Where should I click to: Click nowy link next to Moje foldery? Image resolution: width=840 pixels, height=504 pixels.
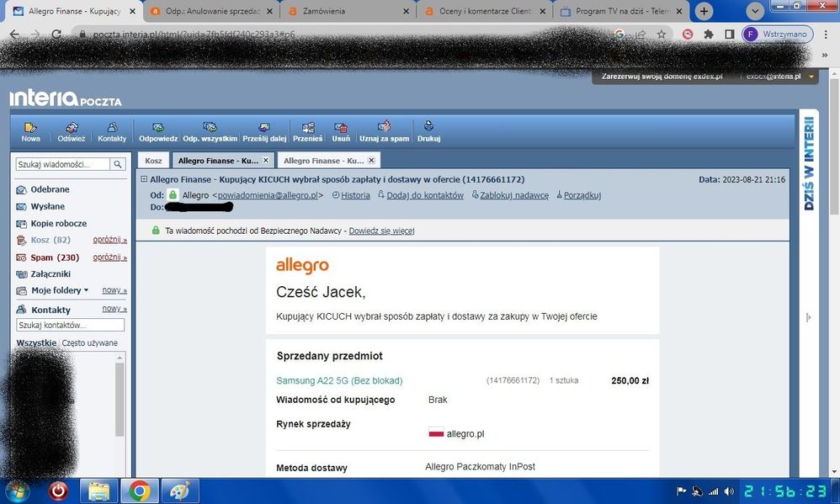114,290
